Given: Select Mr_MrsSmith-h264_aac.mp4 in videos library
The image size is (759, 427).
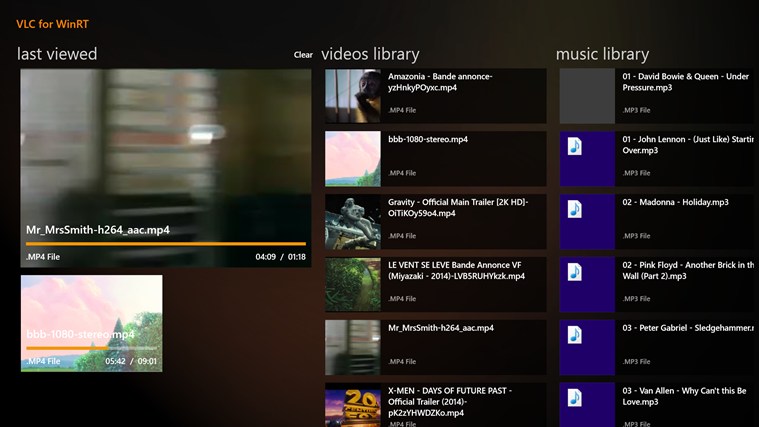Looking at the screenshot, I should pos(436,348).
